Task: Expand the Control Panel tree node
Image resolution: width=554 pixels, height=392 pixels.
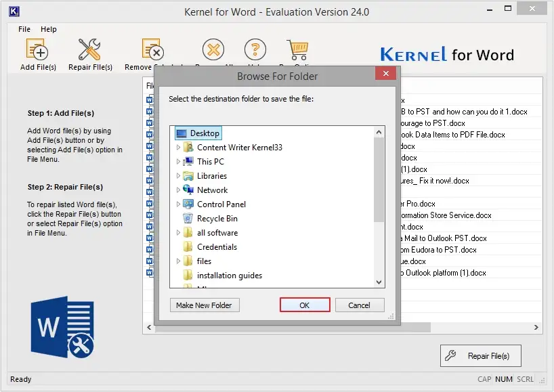Action: click(178, 204)
